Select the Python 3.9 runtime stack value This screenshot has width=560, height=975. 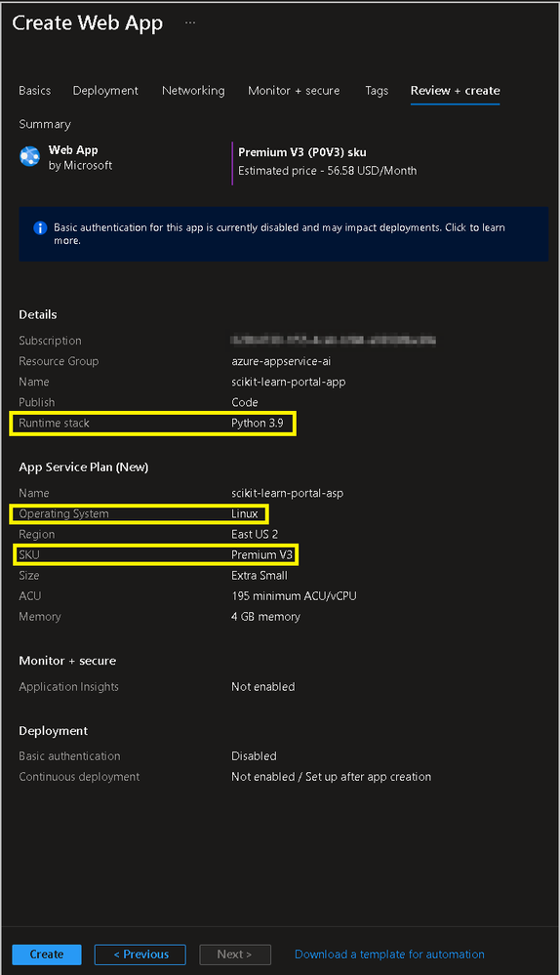(x=258, y=424)
